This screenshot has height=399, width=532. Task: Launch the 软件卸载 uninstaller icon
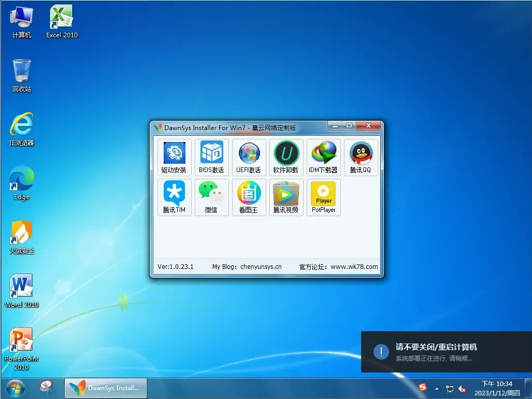coord(286,157)
